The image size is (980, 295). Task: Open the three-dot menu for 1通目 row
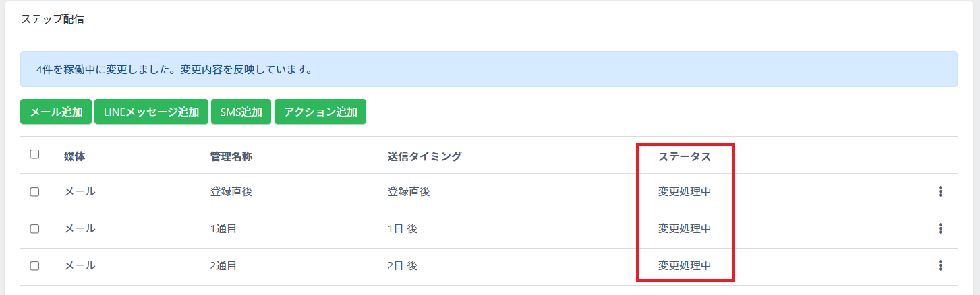click(x=940, y=229)
